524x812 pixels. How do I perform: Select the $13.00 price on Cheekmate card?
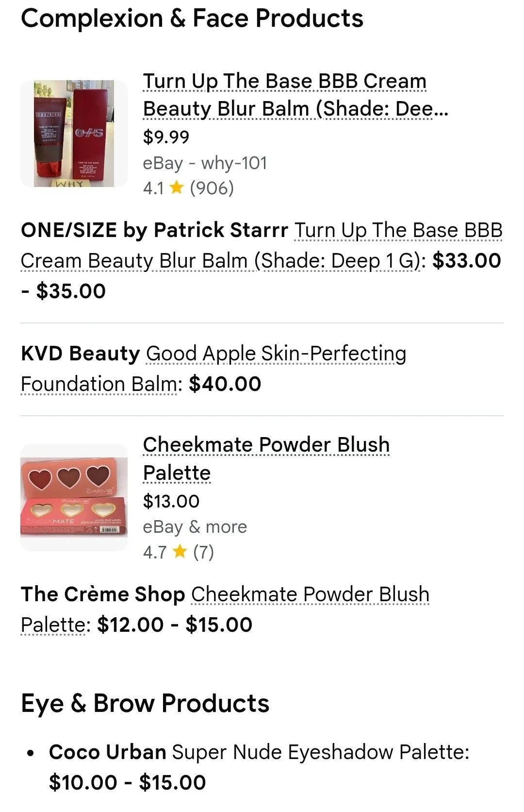point(171,501)
